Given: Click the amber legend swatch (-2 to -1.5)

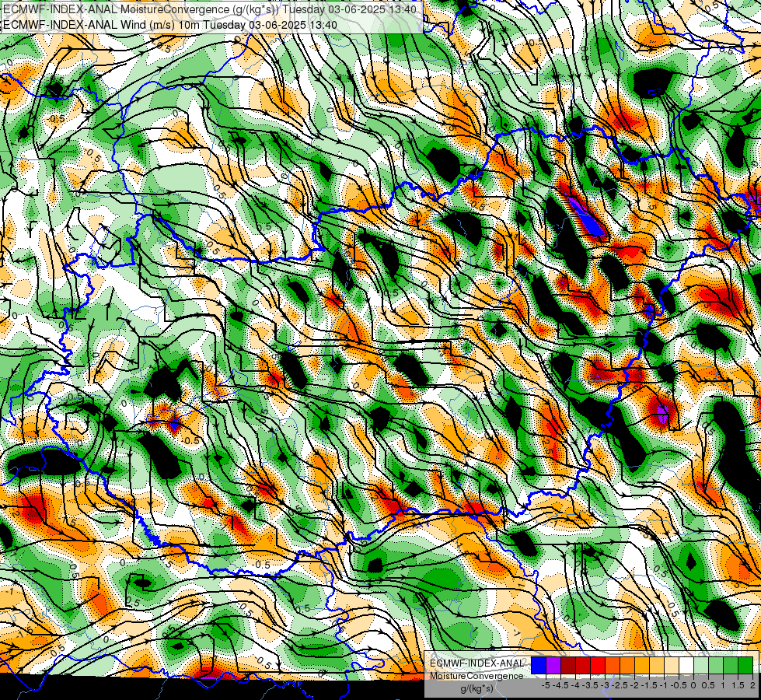Looking at the screenshot, I should (x=642, y=666).
